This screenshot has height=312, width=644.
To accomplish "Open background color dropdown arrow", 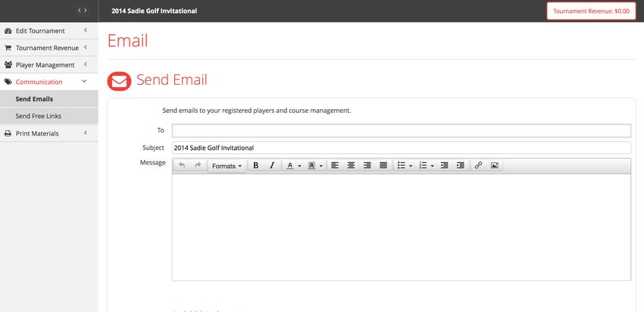I will pyautogui.click(x=321, y=166).
